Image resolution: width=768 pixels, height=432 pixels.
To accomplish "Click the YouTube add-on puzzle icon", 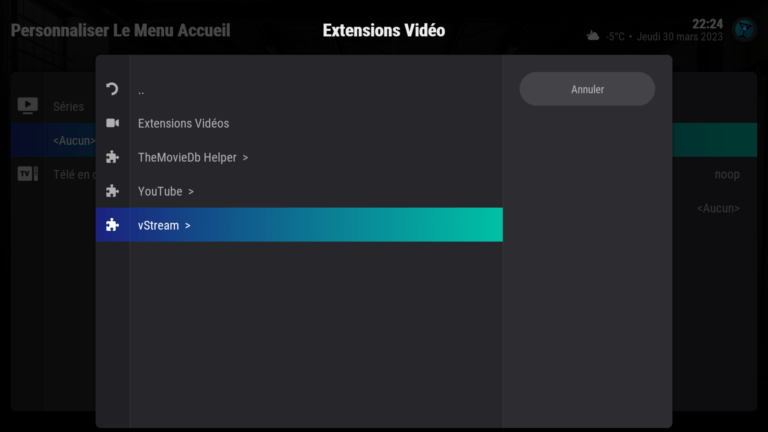I will (112, 191).
